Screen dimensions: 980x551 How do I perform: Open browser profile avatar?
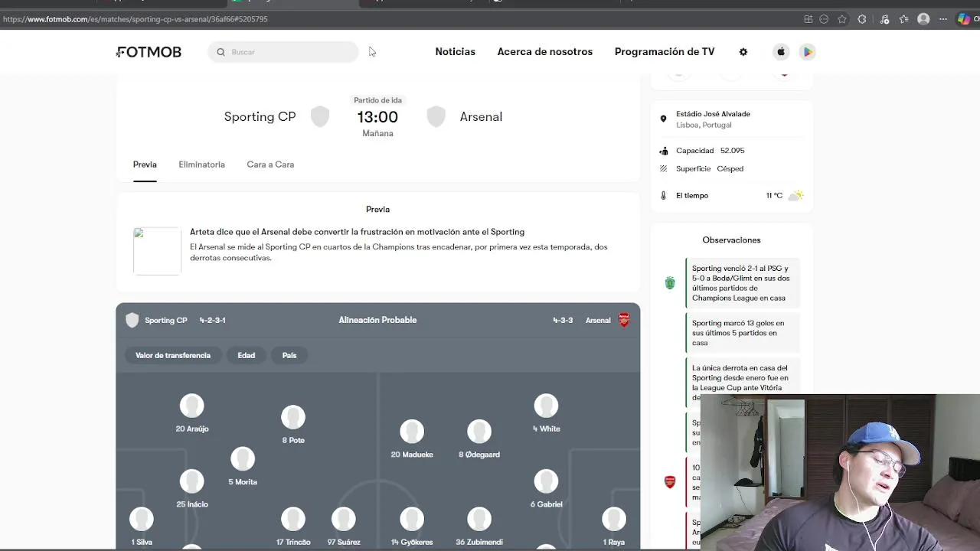pos(923,19)
